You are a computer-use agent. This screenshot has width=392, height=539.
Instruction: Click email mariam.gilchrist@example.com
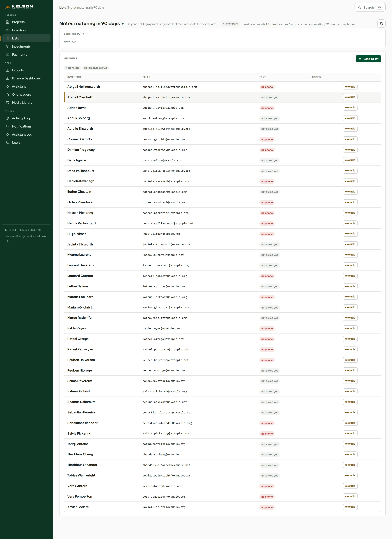coord(165,307)
